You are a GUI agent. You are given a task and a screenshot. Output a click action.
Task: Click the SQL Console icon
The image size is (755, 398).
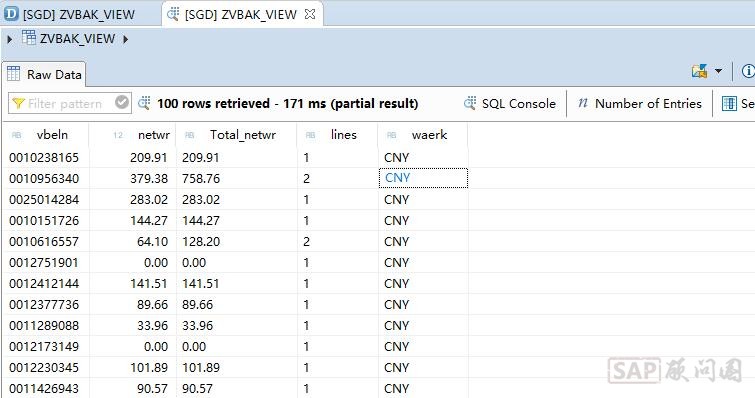(x=470, y=103)
